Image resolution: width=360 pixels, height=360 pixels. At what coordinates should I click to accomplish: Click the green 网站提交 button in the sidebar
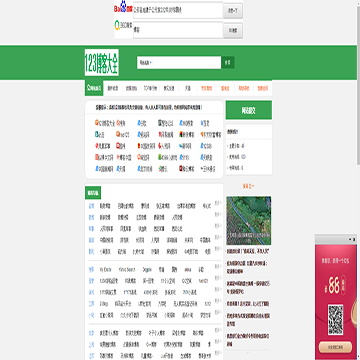click(x=249, y=110)
